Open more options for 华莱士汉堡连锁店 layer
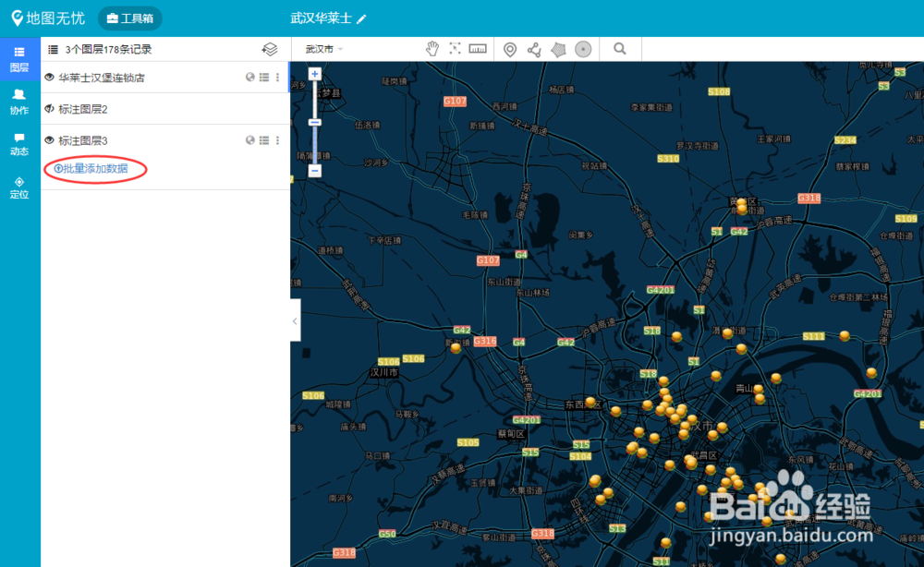The width and height of the screenshot is (924, 567). (277, 78)
